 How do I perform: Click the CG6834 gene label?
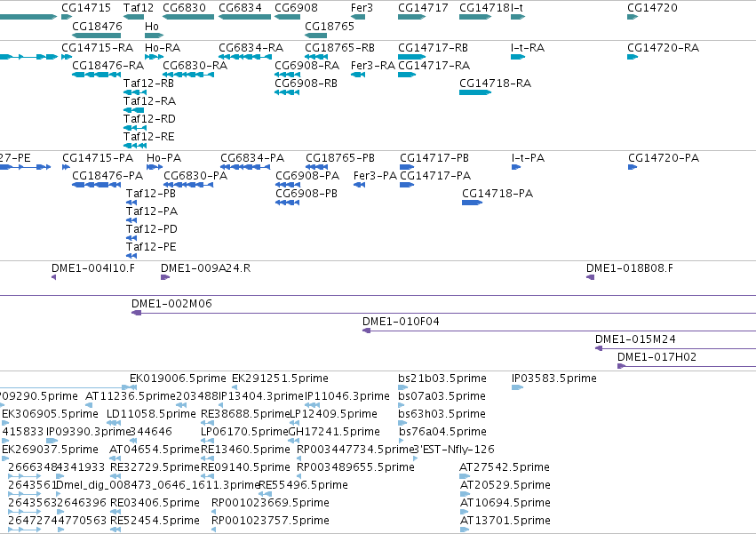240,8
